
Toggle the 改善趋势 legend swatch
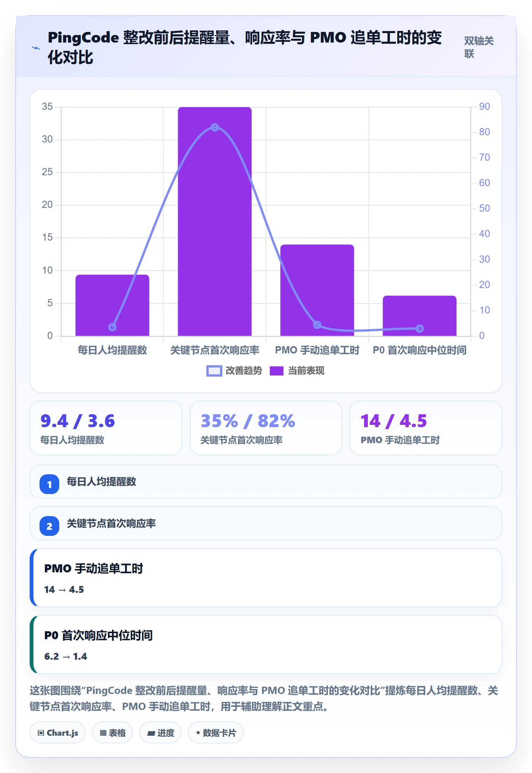click(x=214, y=371)
